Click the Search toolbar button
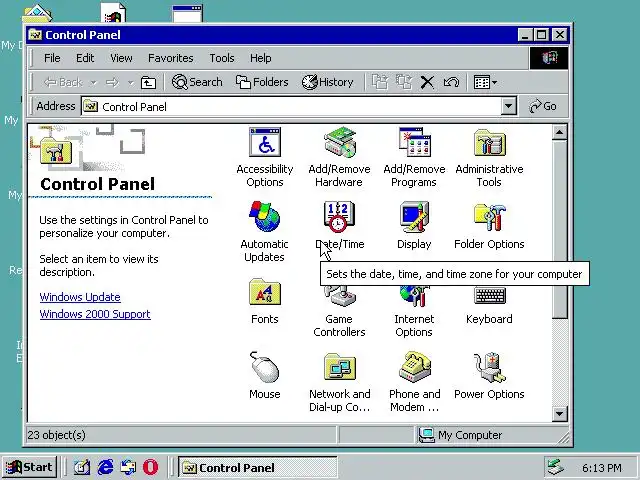Viewport: 640px width, 480px height. pos(197,82)
